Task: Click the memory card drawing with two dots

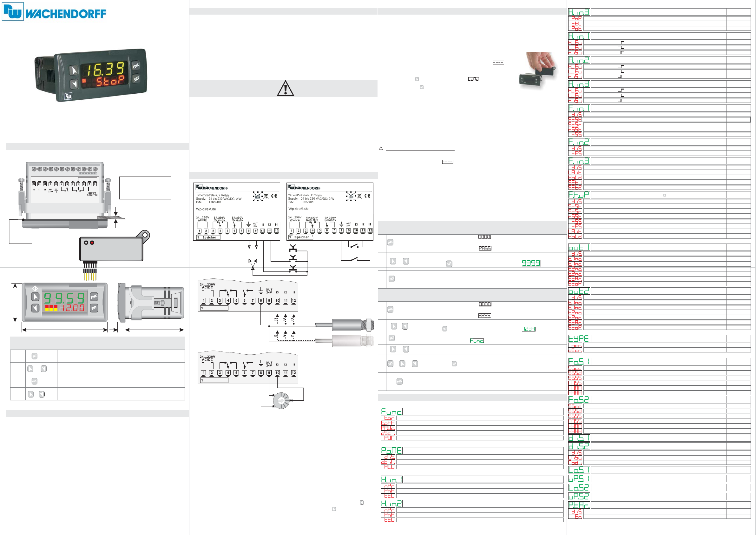Action: click(114, 246)
